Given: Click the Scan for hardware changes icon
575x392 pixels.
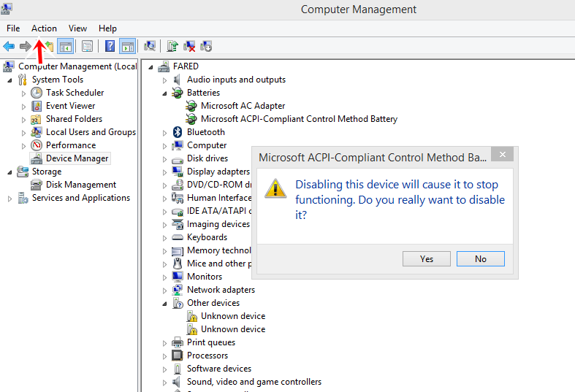Looking at the screenshot, I should 150,47.
